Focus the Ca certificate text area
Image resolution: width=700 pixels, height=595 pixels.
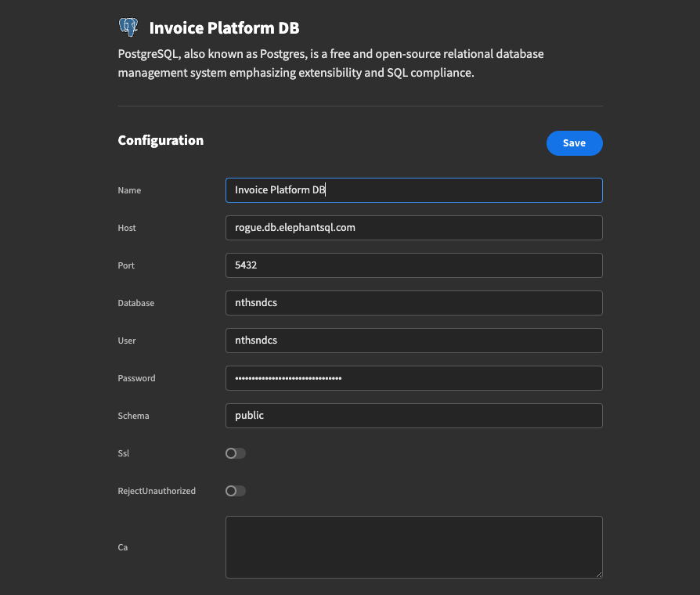tap(413, 546)
